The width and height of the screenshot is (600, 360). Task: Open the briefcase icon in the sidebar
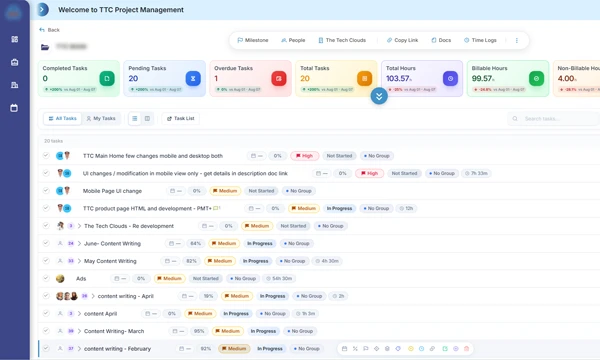(x=15, y=62)
